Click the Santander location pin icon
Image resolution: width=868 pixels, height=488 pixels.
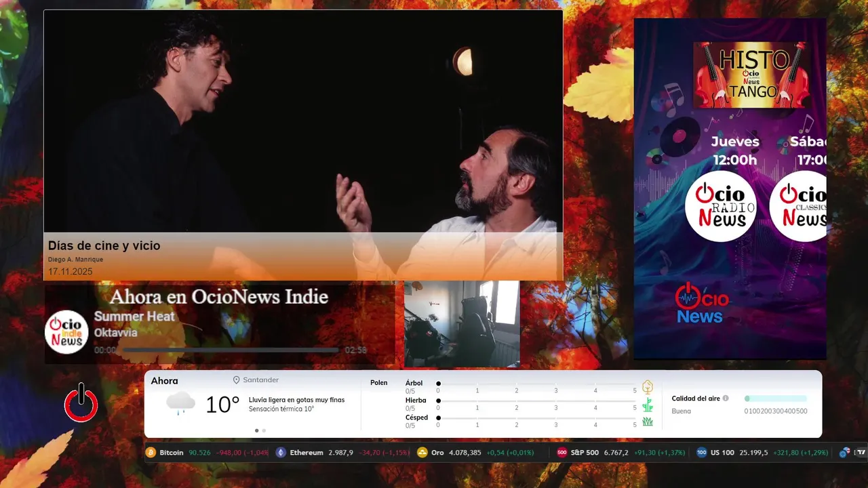[237, 380]
